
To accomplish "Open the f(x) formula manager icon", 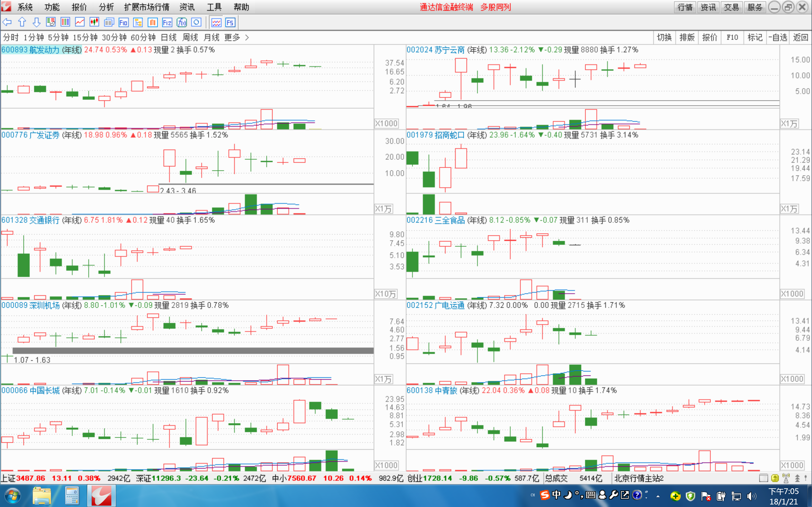I will click(x=181, y=22).
